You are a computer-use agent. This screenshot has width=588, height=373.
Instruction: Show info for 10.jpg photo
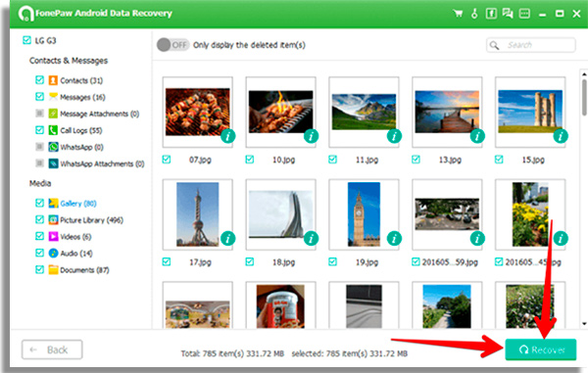coord(311,136)
